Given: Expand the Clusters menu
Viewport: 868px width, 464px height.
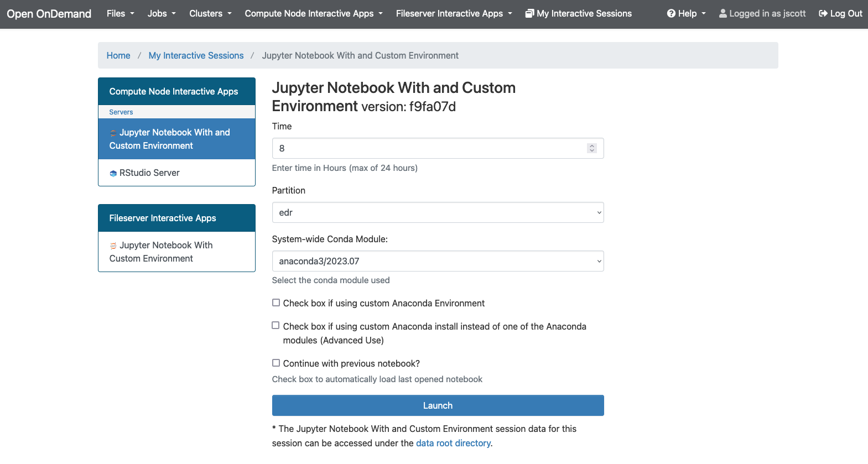Looking at the screenshot, I should tap(210, 13).
